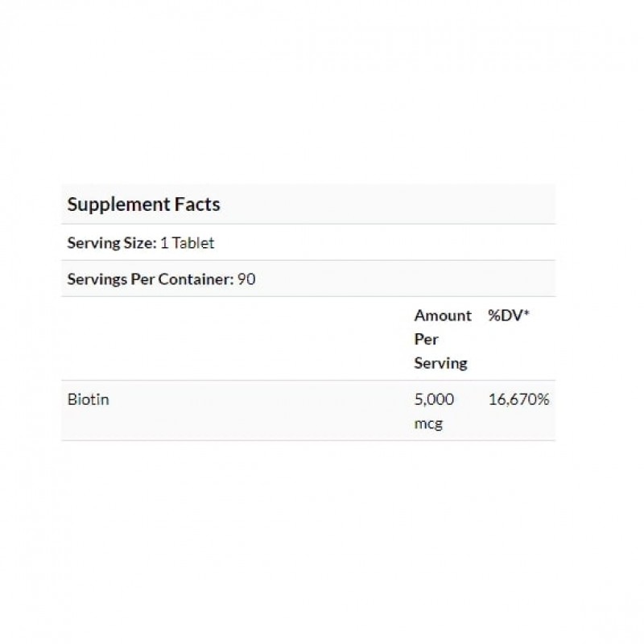Image resolution: width=644 pixels, height=644 pixels.
Task: Select the "Servings Per Container:" label
Action: [151, 279]
